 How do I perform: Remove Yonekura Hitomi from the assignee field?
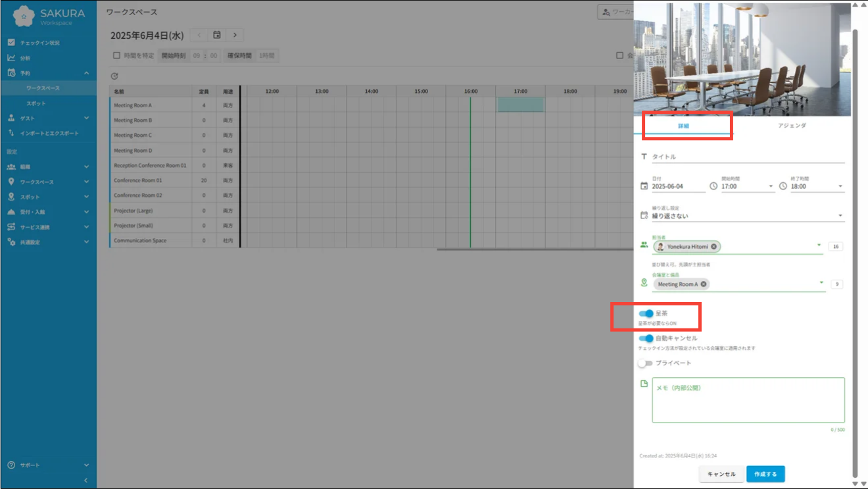tap(713, 247)
